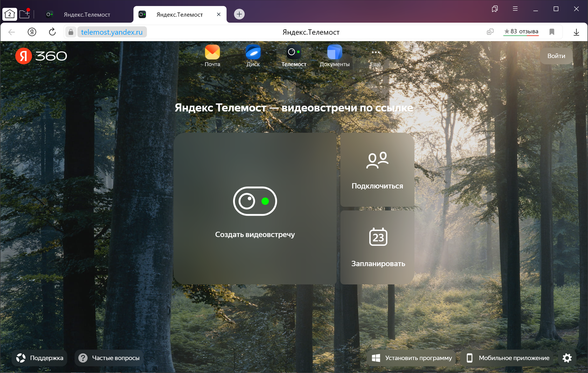Click the lock site security icon
588x373 pixels.
point(71,32)
